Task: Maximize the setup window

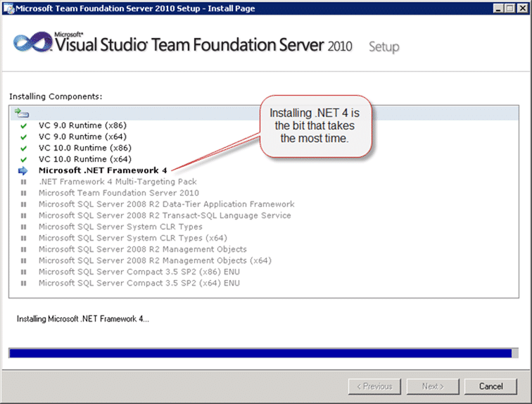Action: pyautogui.click(x=510, y=8)
